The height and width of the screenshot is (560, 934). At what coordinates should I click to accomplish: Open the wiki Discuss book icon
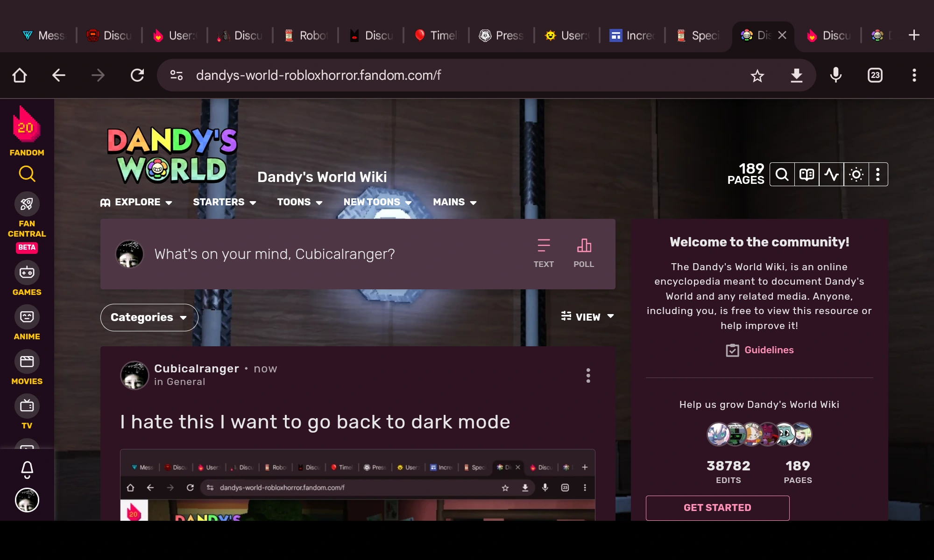coord(807,175)
